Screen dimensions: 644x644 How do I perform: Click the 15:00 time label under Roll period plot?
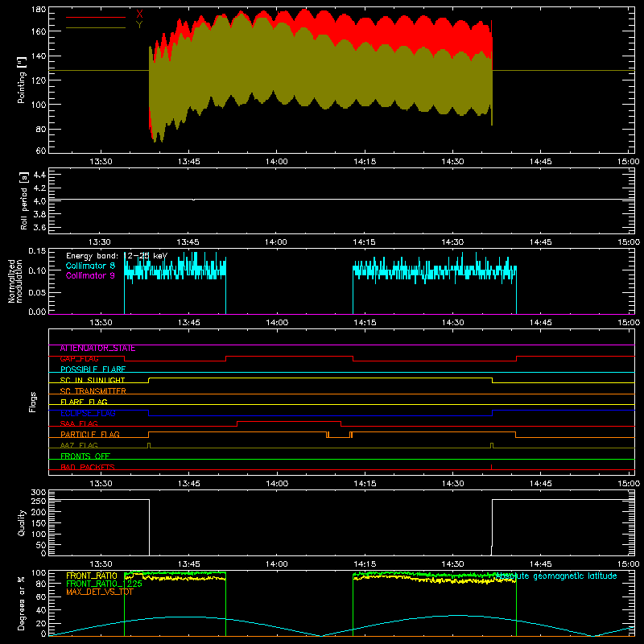pos(629,242)
